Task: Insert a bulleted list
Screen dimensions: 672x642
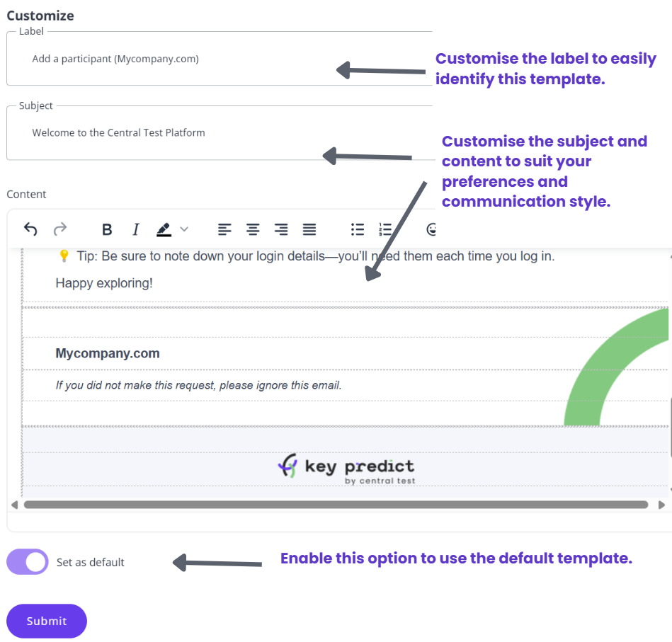Action: tap(358, 229)
